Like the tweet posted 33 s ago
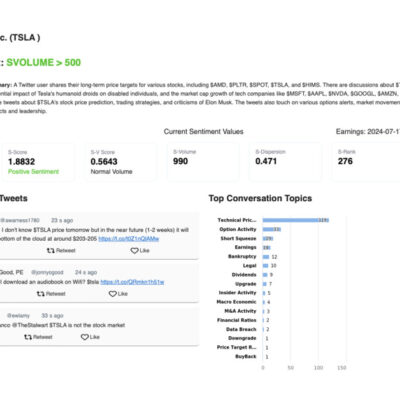Image resolution: width=400 pixels, height=400 pixels. click(90, 337)
